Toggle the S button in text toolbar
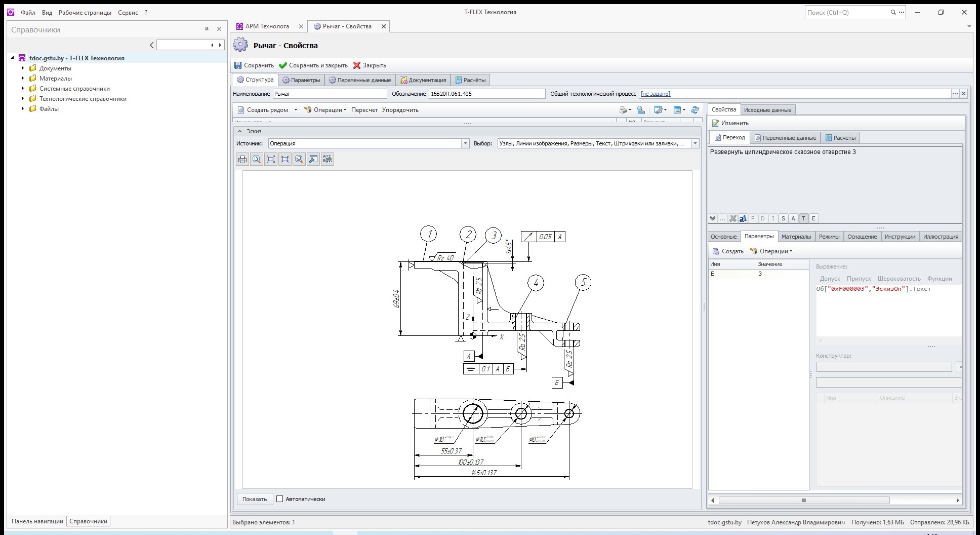The image size is (980, 535). pyautogui.click(x=783, y=218)
